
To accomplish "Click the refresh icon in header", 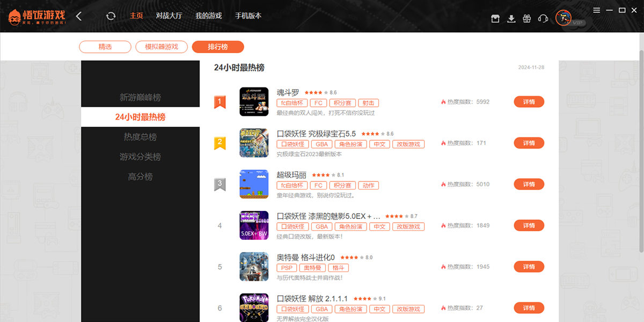I will [111, 16].
